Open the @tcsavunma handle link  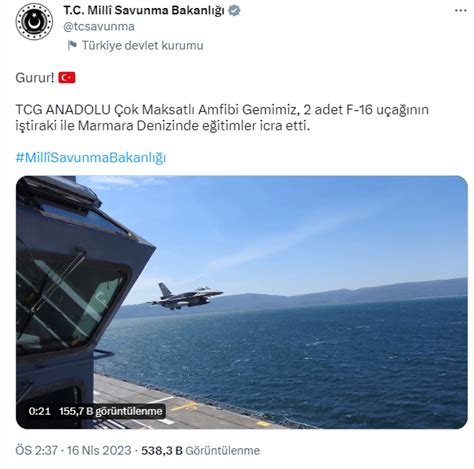[x=99, y=26]
